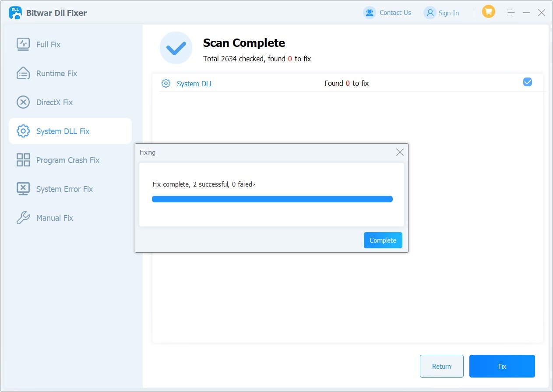Click the Scan Complete heading
The height and width of the screenshot is (392, 553).
click(244, 43)
